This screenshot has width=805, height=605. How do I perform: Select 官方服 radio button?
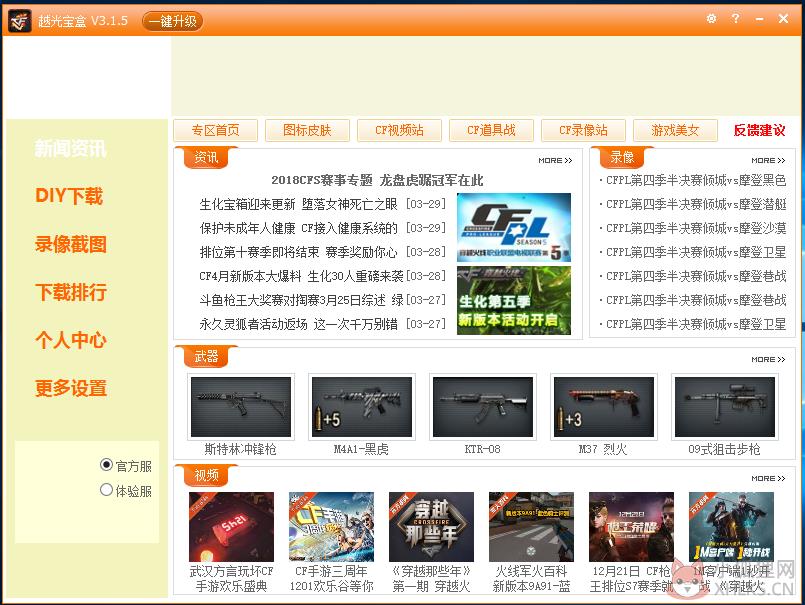(106, 465)
